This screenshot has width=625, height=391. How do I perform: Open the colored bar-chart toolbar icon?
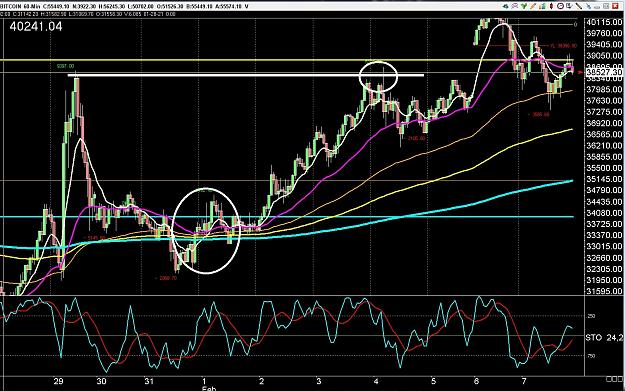[x=542, y=6]
